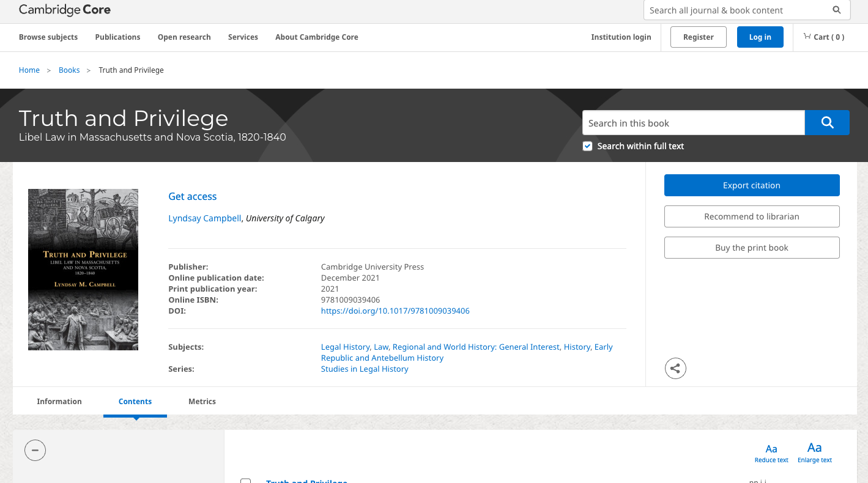Click the Reduce text Aa icon
This screenshot has height=483, width=868.
tap(771, 449)
